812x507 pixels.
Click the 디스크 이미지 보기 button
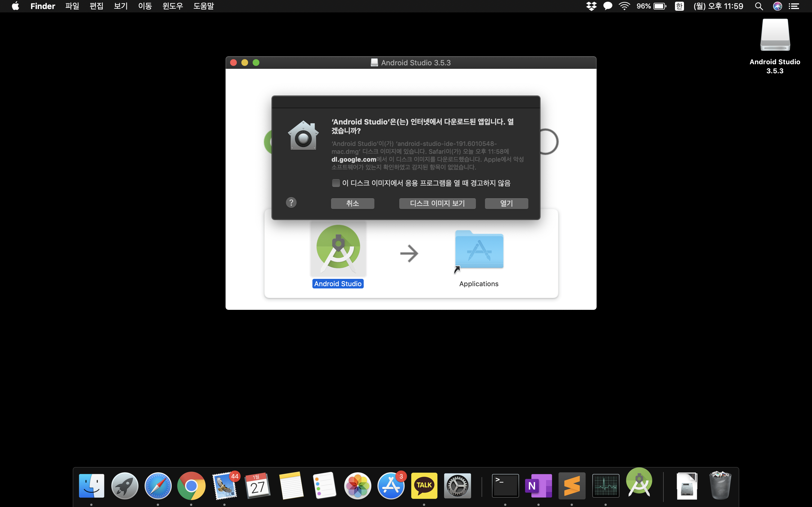click(437, 203)
